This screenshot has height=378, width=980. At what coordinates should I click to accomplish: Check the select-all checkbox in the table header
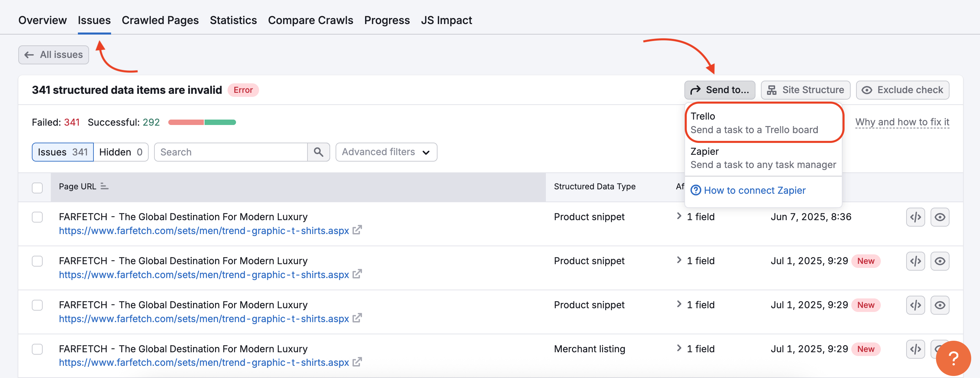(37, 187)
